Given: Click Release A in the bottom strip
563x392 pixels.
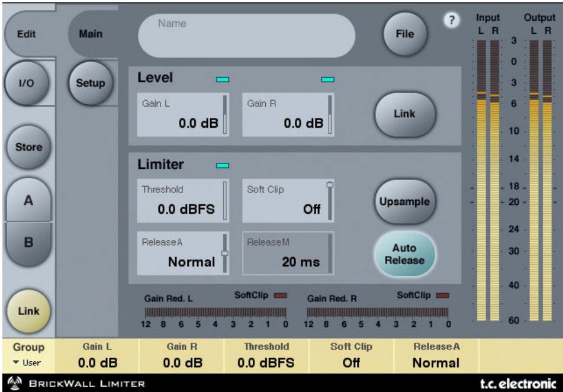Looking at the screenshot, I should click(436, 355).
